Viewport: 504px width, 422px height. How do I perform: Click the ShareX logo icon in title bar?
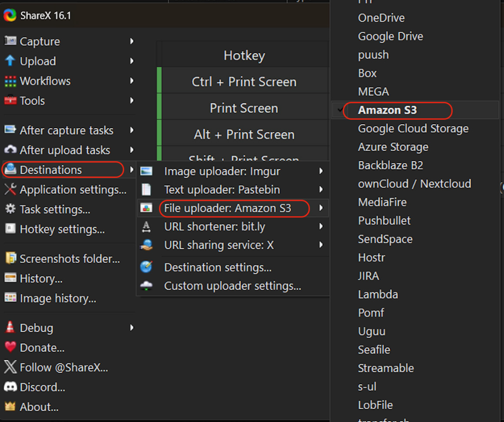(x=10, y=16)
